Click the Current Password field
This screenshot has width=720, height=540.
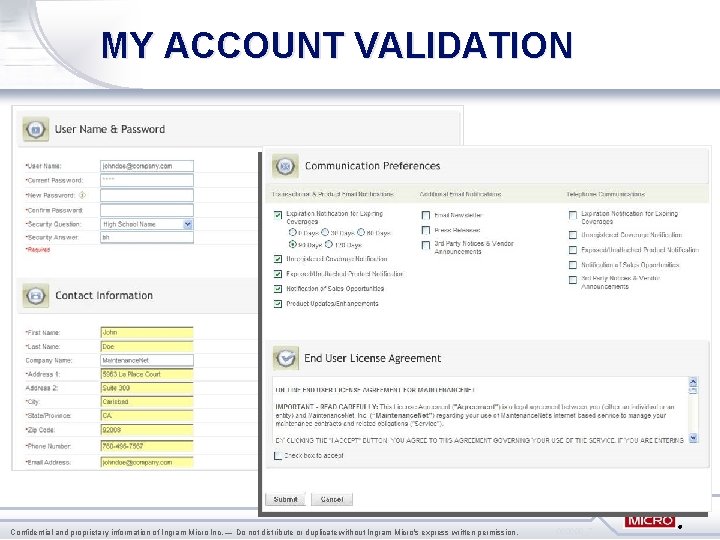pos(147,180)
